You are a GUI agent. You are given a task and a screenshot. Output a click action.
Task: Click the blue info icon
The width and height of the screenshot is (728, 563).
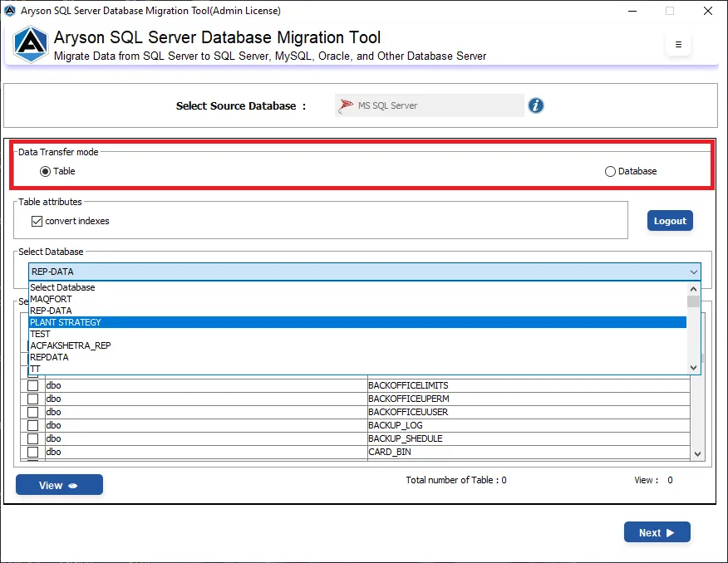tap(536, 105)
